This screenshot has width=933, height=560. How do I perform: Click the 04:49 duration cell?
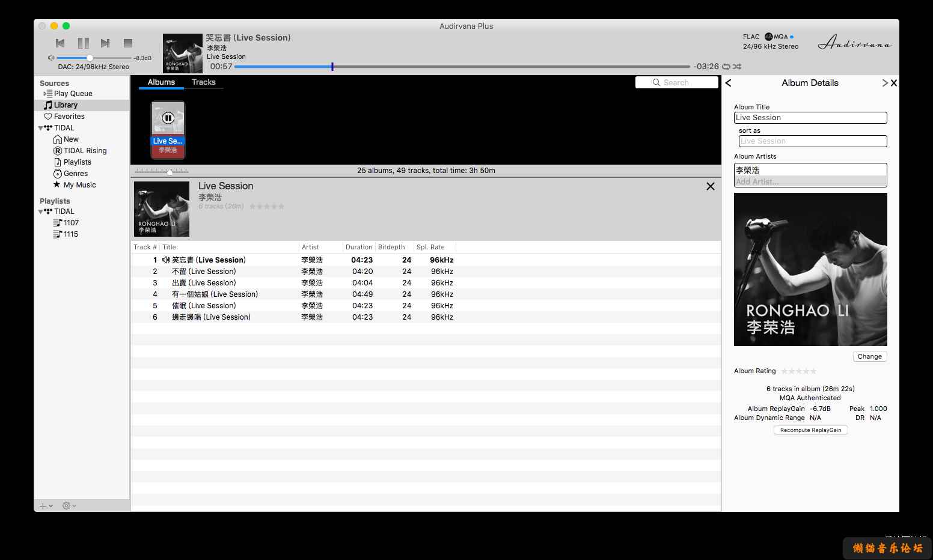[x=362, y=294]
